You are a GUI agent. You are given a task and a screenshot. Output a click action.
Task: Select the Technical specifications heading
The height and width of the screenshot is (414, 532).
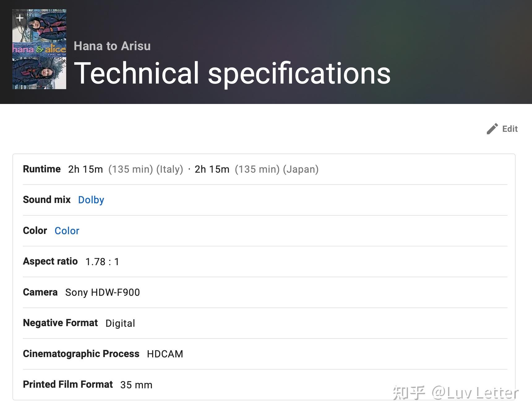coord(232,73)
